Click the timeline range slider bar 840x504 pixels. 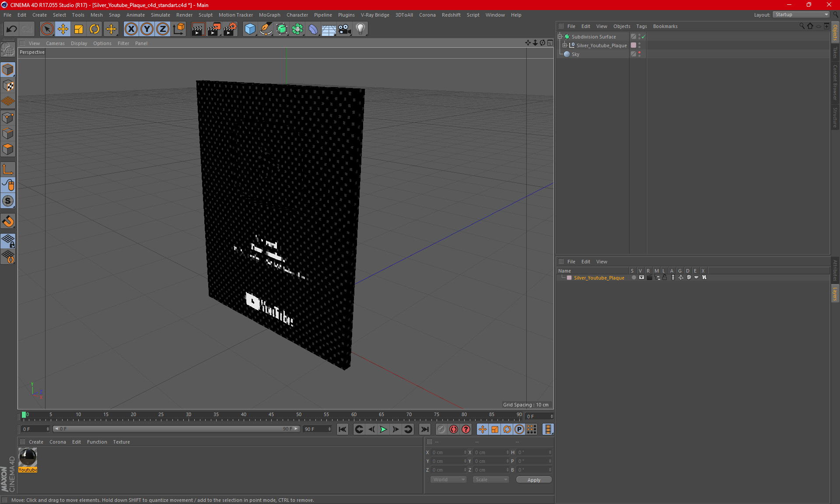[x=176, y=429]
